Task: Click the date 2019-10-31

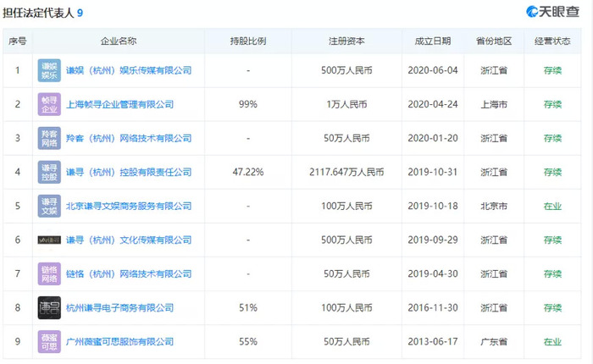Action: [x=433, y=173]
